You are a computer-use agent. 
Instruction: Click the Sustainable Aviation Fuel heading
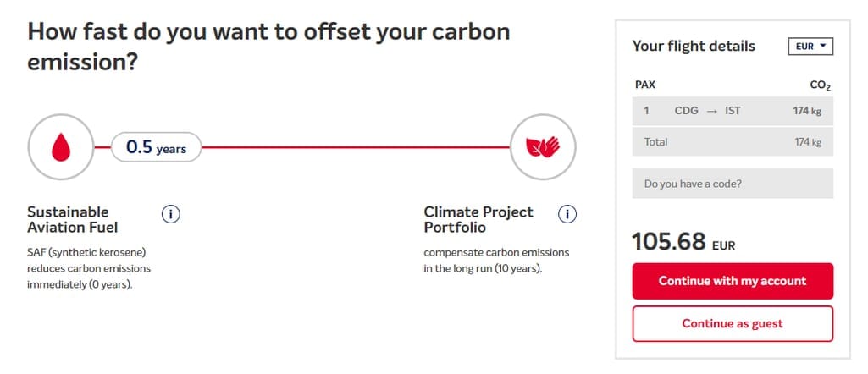(x=73, y=220)
